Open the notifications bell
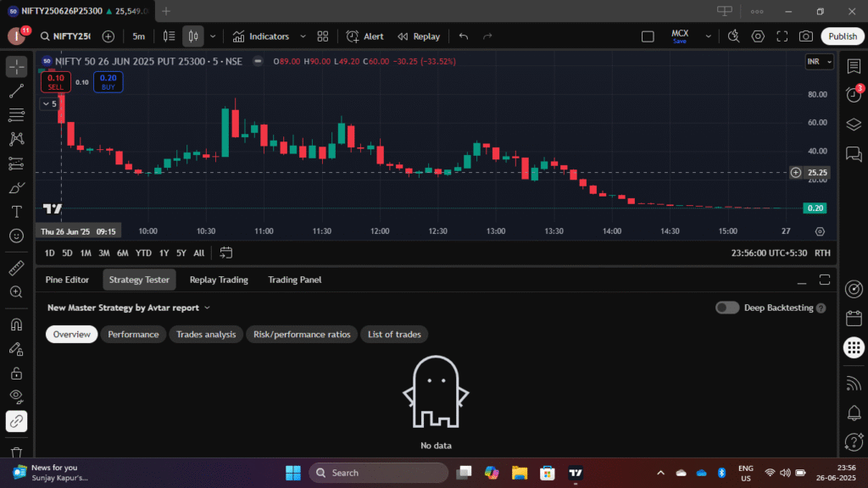868x488 pixels. (x=854, y=413)
